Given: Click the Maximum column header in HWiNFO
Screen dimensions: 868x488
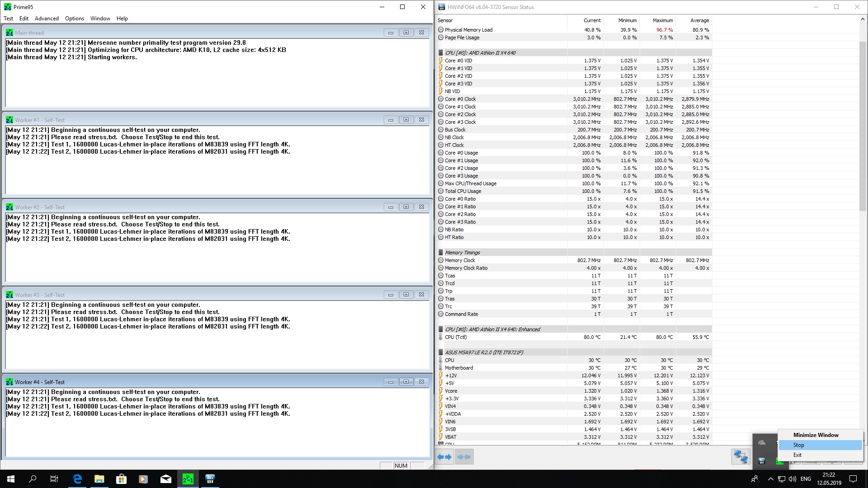Looking at the screenshot, I should pyautogui.click(x=662, y=20).
